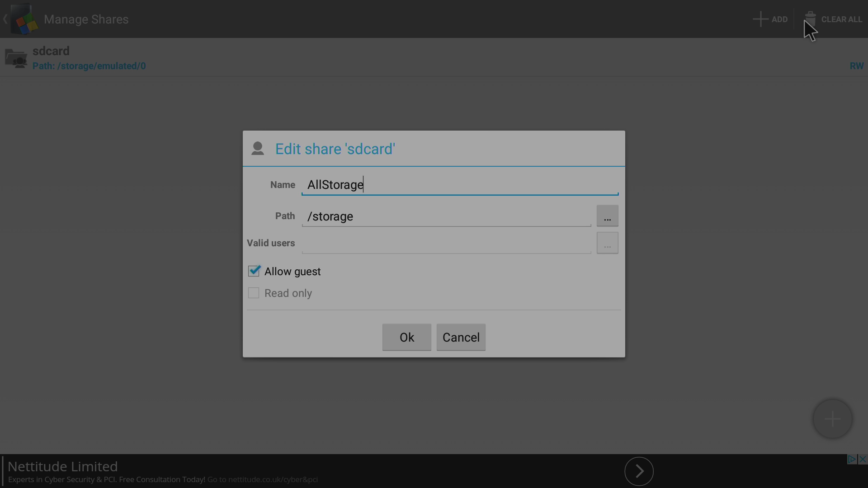Click the user icon in dialog header
This screenshot has height=488, width=868.
click(258, 149)
